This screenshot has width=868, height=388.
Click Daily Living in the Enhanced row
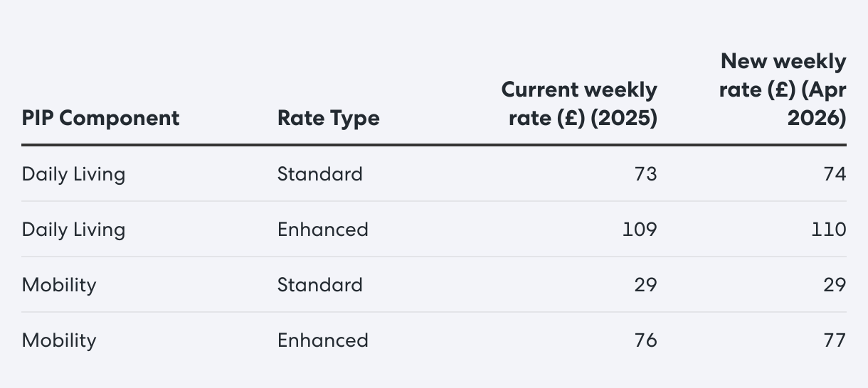tap(73, 230)
